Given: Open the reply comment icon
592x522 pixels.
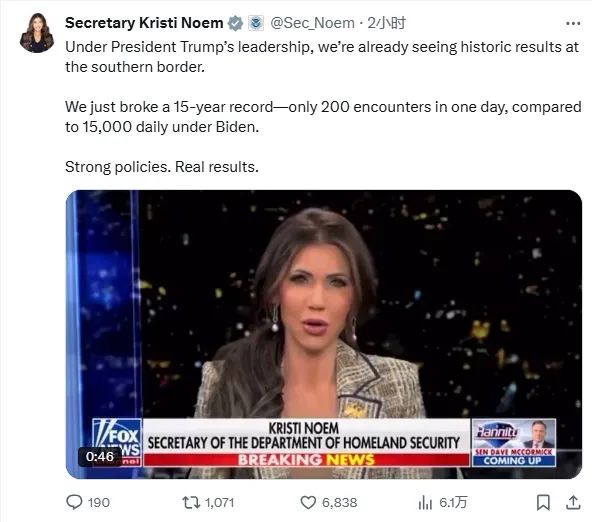Looking at the screenshot, I should pos(74,502).
